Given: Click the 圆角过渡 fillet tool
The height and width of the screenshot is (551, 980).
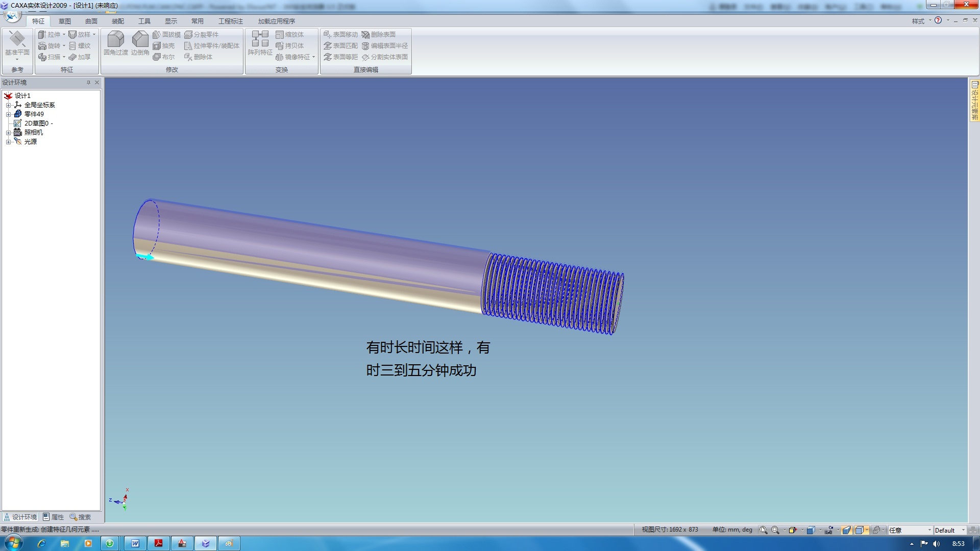Looking at the screenshot, I should point(116,43).
